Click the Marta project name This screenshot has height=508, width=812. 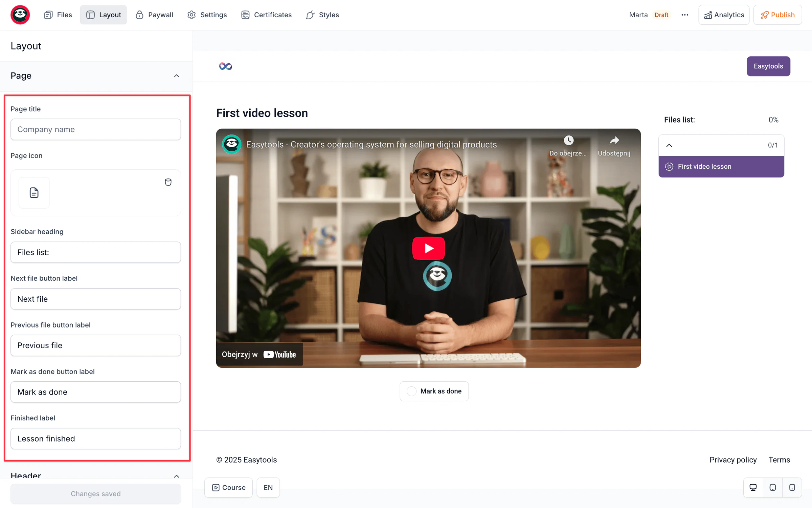click(638, 15)
